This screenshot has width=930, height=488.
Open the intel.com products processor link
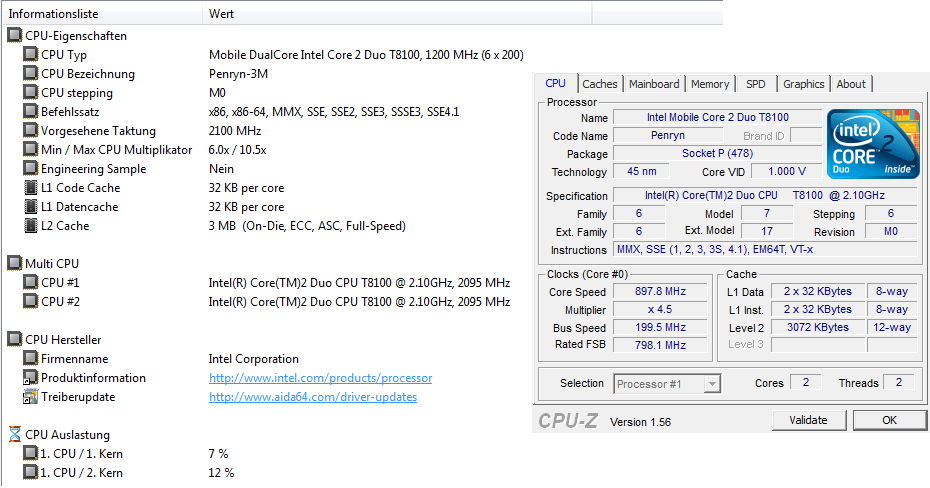pyautogui.click(x=320, y=378)
